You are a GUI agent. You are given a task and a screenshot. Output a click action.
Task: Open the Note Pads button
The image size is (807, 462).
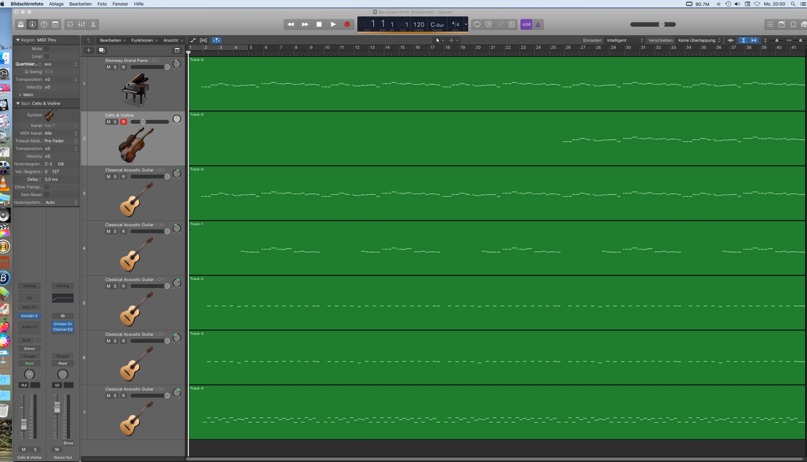click(781, 24)
